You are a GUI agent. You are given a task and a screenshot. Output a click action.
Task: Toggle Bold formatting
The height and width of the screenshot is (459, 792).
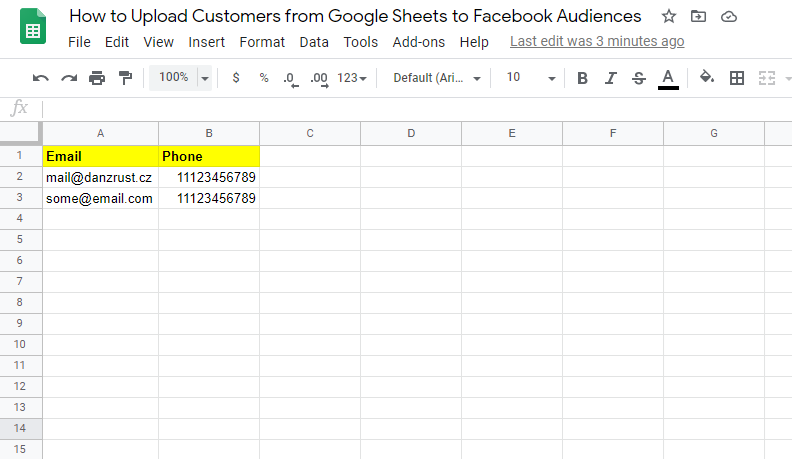pyautogui.click(x=582, y=78)
